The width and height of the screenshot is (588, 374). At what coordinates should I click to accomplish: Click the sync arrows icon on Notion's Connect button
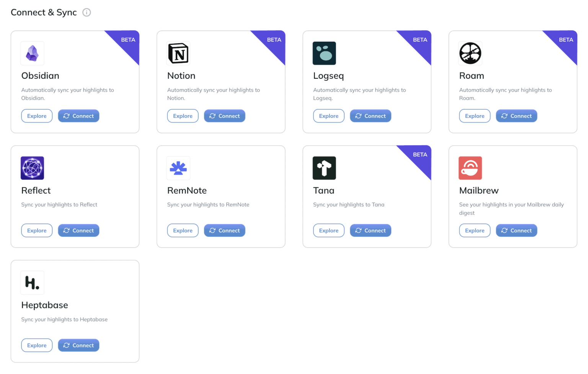click(212, 115)
